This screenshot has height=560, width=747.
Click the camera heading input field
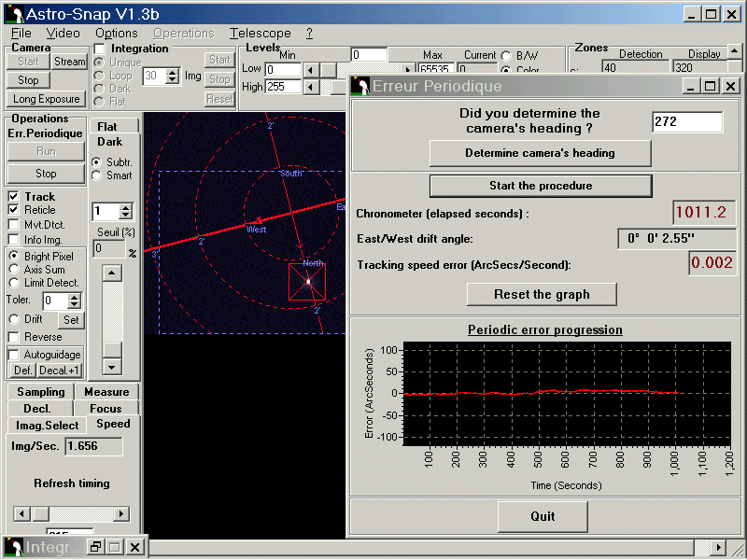686,122
